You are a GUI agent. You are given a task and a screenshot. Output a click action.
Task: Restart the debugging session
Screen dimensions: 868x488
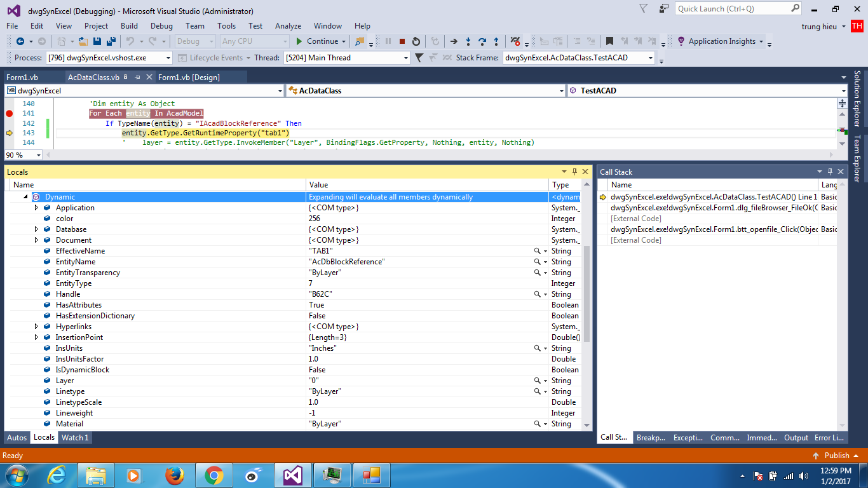[416, 41]
